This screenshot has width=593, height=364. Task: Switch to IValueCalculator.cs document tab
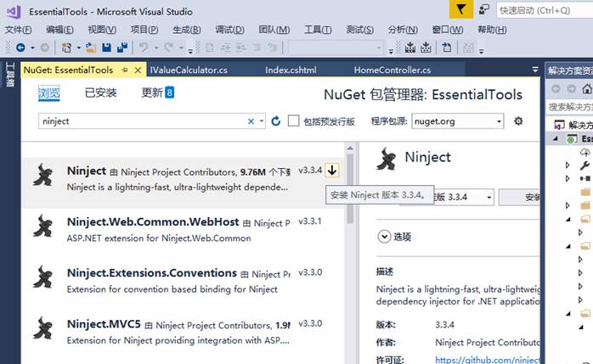pyautogui.click(x=189, y=70)
